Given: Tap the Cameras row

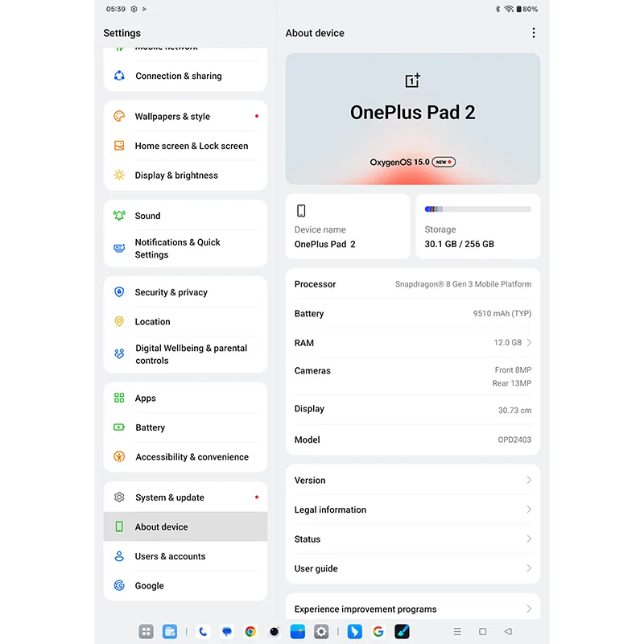Looking at the screenshot, I should (x=413, y=376).
